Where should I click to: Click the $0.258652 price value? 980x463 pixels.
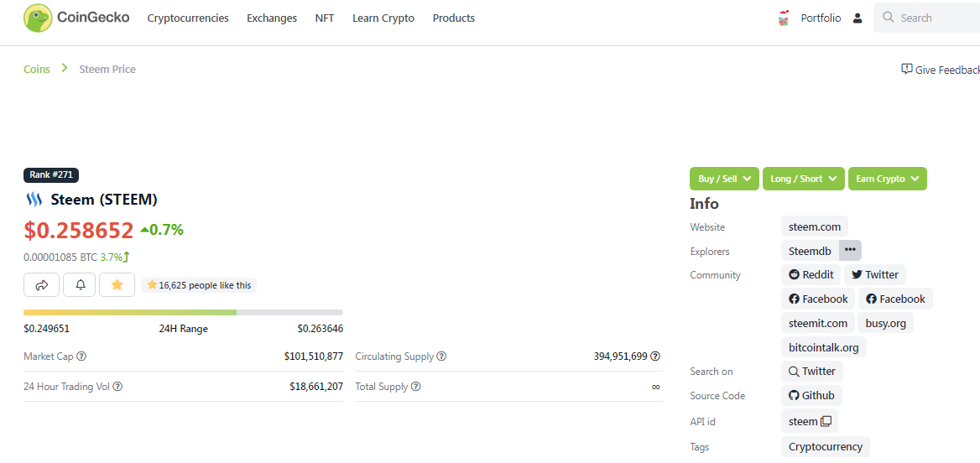(x=79, y=230)
